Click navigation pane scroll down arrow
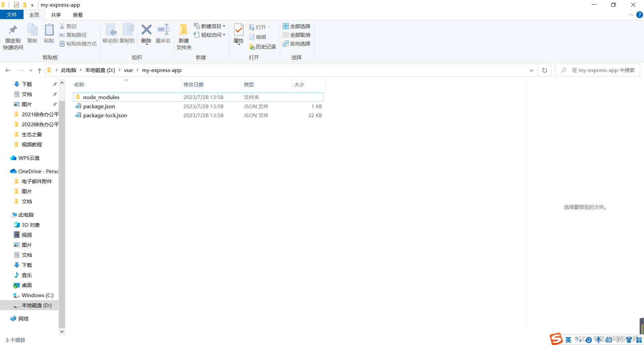The height and width of the screenshot is (345, 644). [62, 332]
